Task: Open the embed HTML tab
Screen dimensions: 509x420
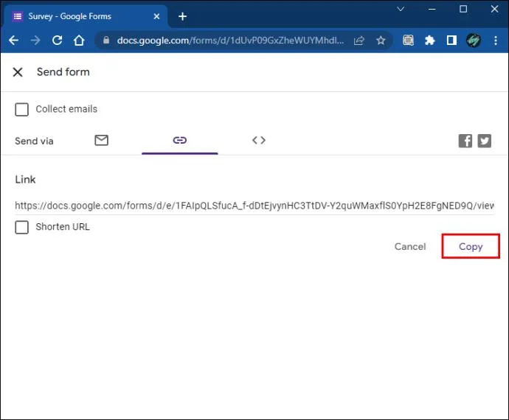Action: click(x=259, y=140)
